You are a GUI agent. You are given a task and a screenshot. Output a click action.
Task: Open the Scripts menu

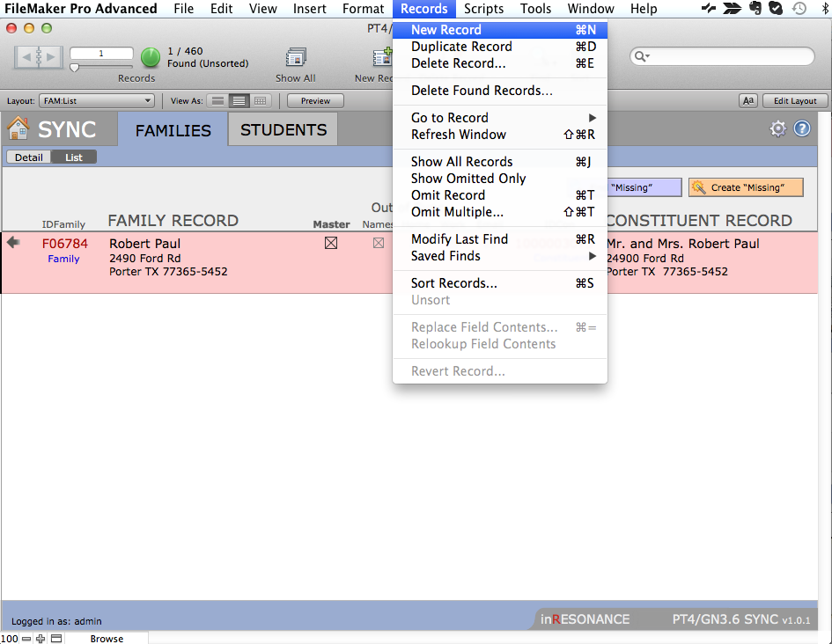pos(483,9)
